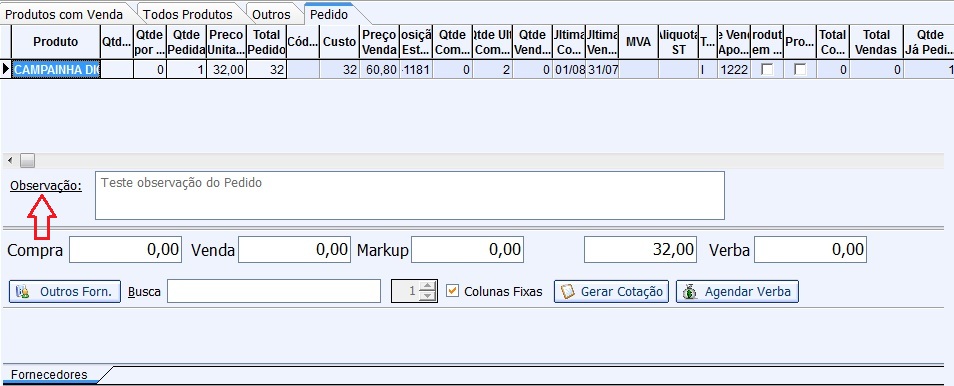Click the horizontal scrollbar left arrow
Image resolution: width=954 pixels, height=386 pixels.
(x=9, y=160)
